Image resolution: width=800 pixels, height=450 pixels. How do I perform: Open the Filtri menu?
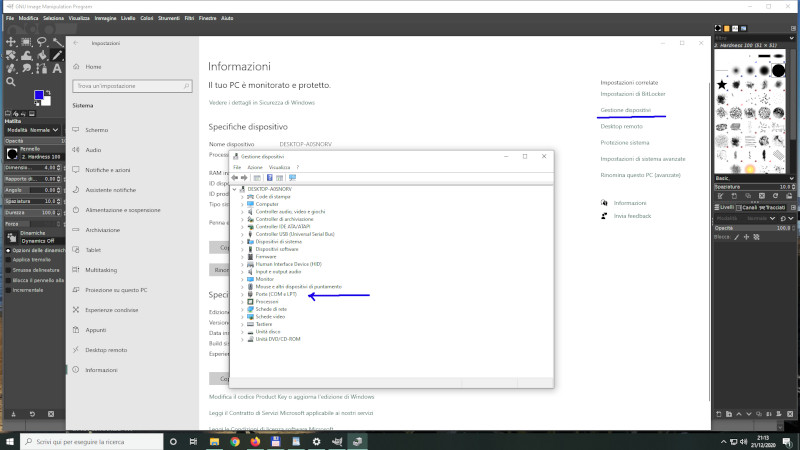click(x=189, y=18)
